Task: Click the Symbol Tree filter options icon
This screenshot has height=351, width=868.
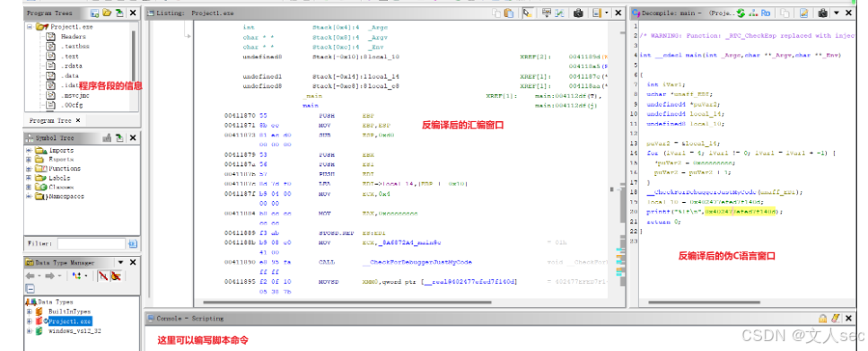Action: (x=133, y=243)
